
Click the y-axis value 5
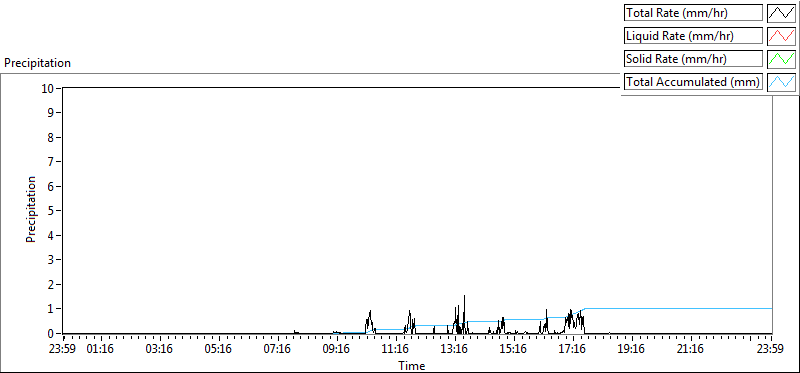point(52,211)
